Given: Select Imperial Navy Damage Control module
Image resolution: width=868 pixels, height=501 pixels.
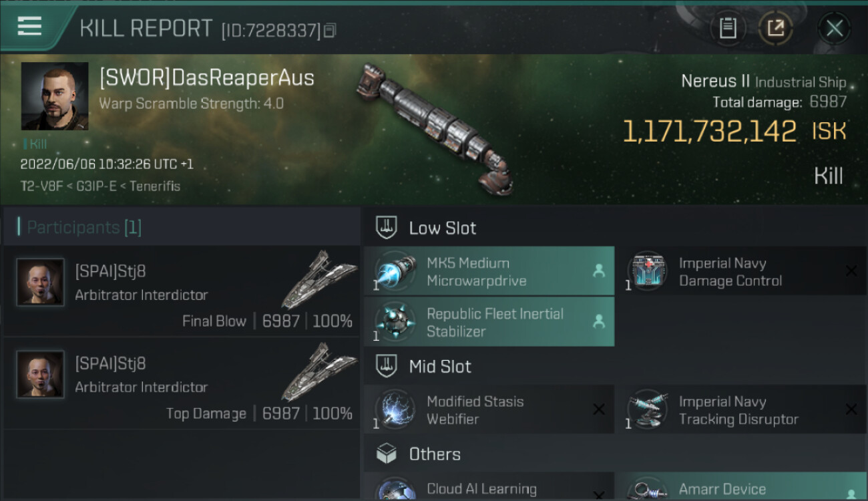Looking at the screenshot, I should [741, 271].
